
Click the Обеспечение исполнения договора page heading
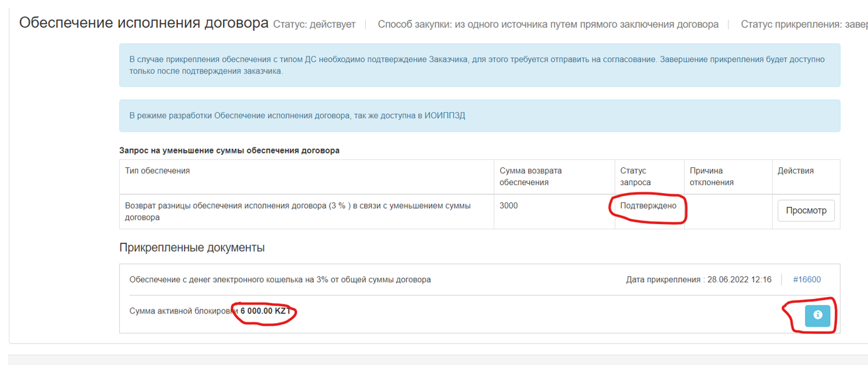coord(144,23)
